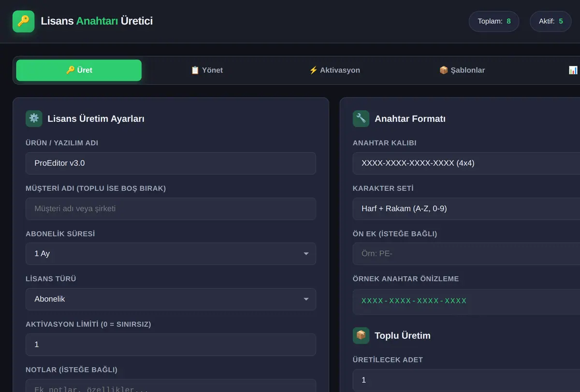Open the Anahtar Kalıbı dropdown
The height and width of the screenshot is (392, 580).
pyautogui.click(x=466, y=163)
